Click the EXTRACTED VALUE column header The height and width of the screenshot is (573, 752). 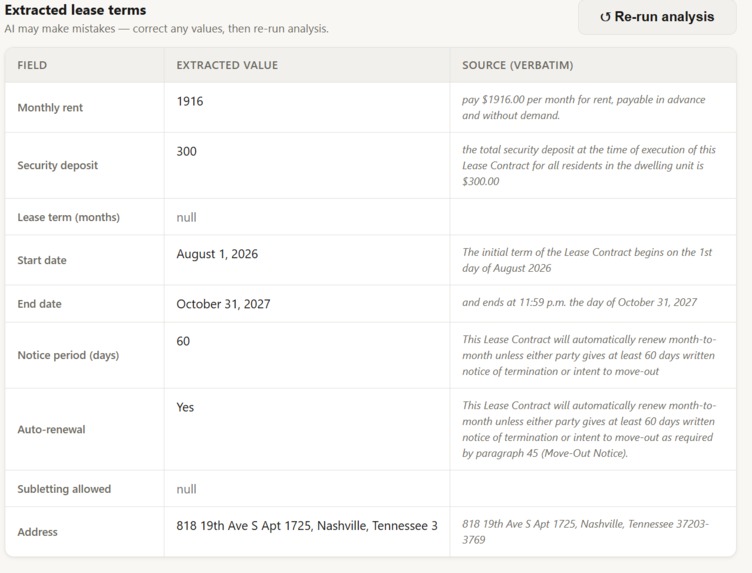[x=227, y=65]
